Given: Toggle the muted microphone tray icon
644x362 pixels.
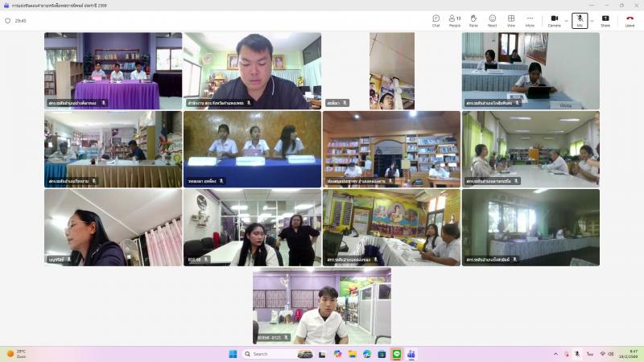Looking at the screenshot, I should 576,354.
